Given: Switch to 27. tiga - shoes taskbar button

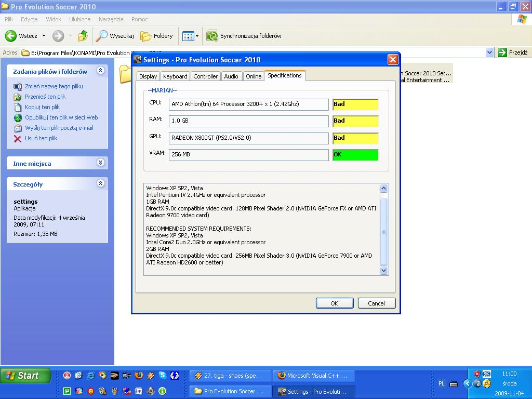Looking at the screenshot, I should 230,376.
